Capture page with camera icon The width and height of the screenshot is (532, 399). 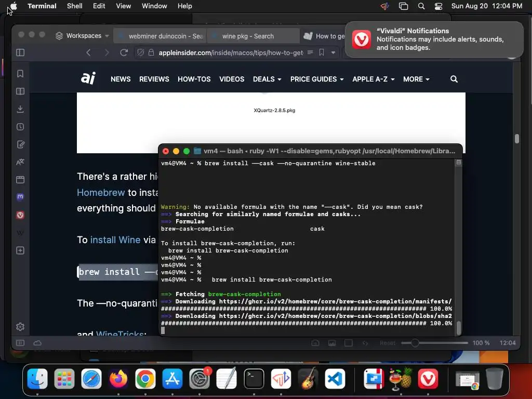315,343
